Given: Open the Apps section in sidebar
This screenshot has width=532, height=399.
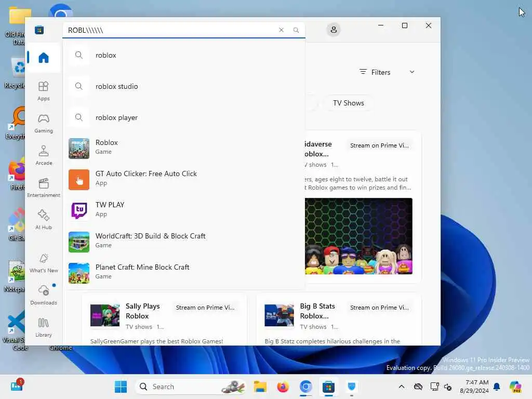Looking at the screenshot, I should pyautogui.click(x=44, y=91).
